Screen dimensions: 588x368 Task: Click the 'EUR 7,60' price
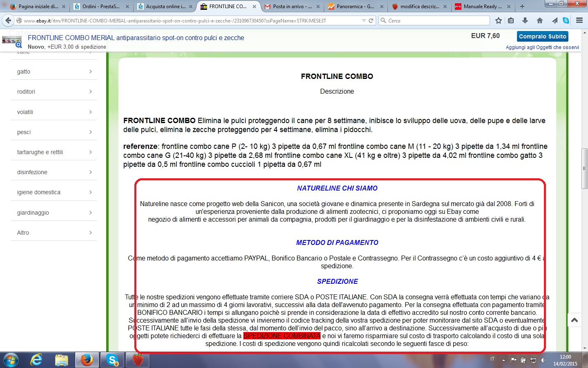486,36
